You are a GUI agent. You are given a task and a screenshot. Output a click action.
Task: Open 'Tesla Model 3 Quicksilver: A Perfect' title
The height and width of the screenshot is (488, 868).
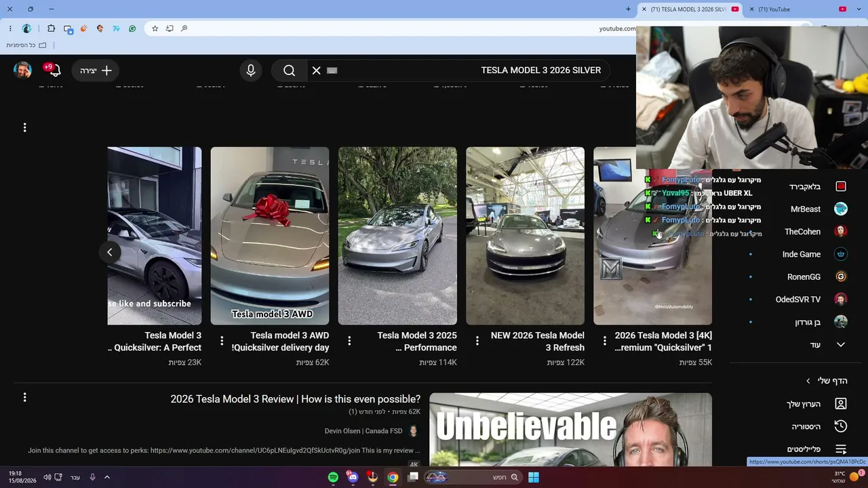pos(155,342)
